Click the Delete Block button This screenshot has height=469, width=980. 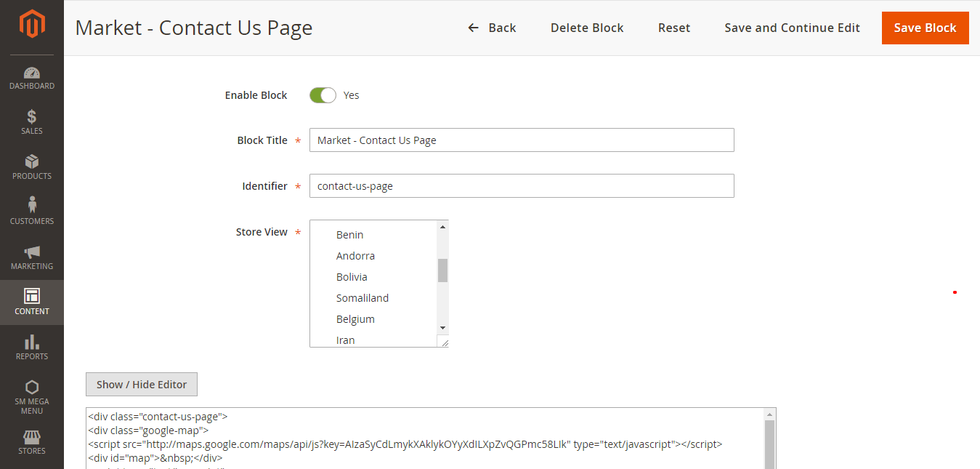[x=587, y=28]
